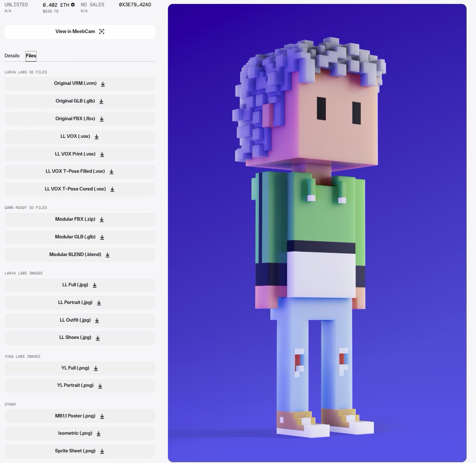Click download icon beside Modular GLB

[102, 237]
